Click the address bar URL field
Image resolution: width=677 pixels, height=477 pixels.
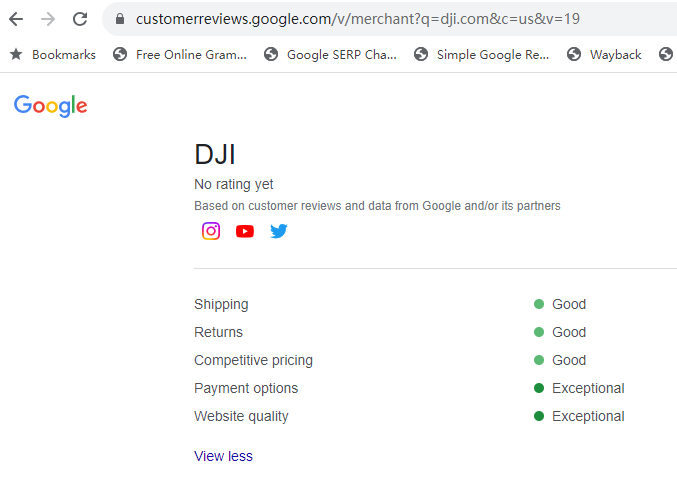(x=358, y=19)
